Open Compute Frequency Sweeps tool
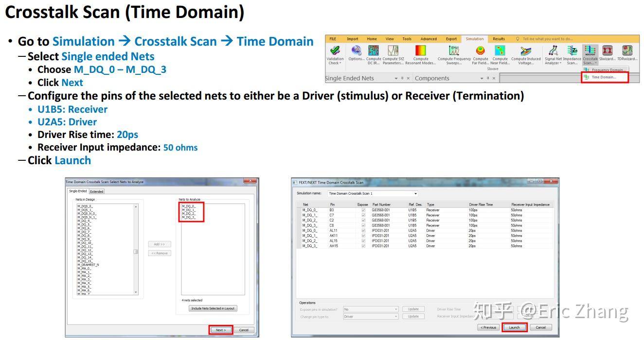Image resolution: width=644 pixels, height=340 pixels. pos(454,51)
